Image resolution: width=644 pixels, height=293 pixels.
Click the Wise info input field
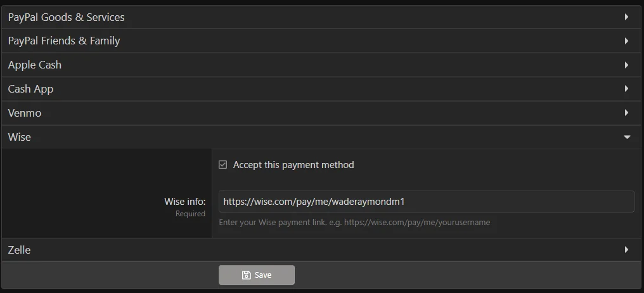pos(427,202)
